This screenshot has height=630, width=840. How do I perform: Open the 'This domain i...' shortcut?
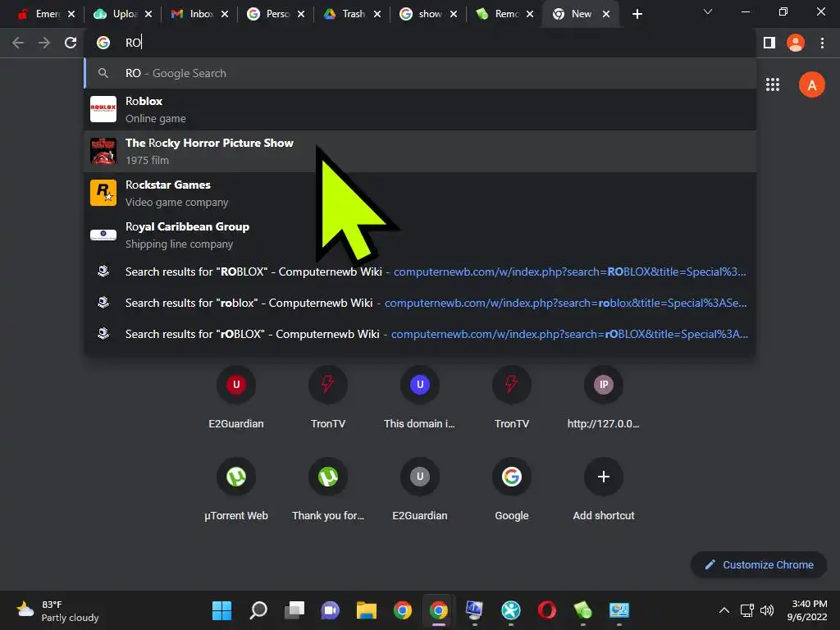point(420,396)
